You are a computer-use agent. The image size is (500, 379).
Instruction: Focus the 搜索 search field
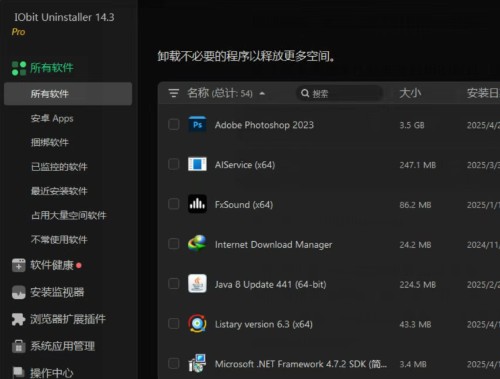tap(339, 93)
